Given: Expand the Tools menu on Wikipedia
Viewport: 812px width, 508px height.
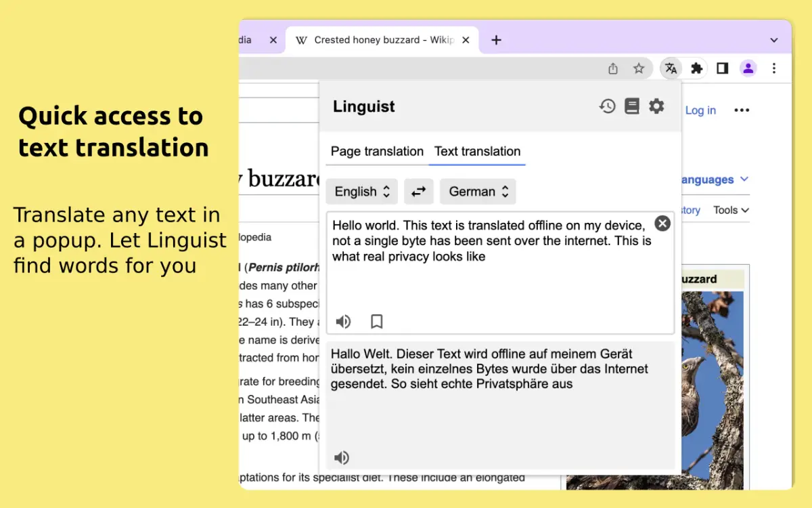Looking at the screenshot, I should click(x=730, y=210).
